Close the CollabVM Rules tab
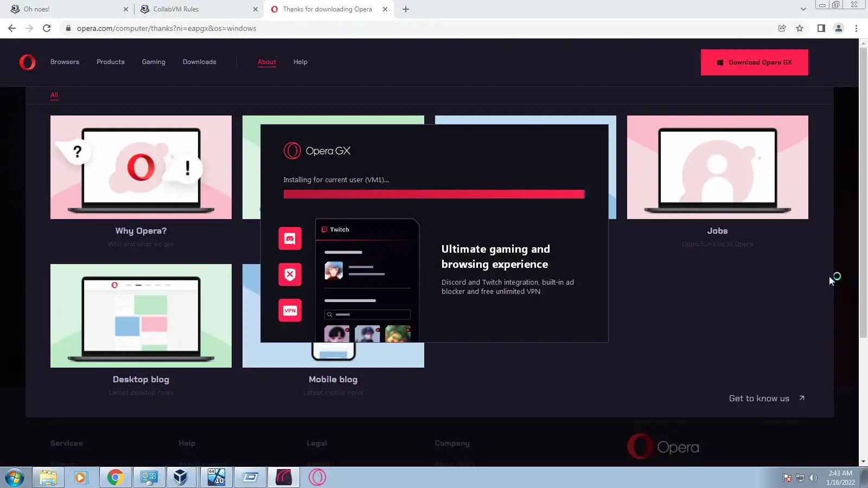 (256, 9)
